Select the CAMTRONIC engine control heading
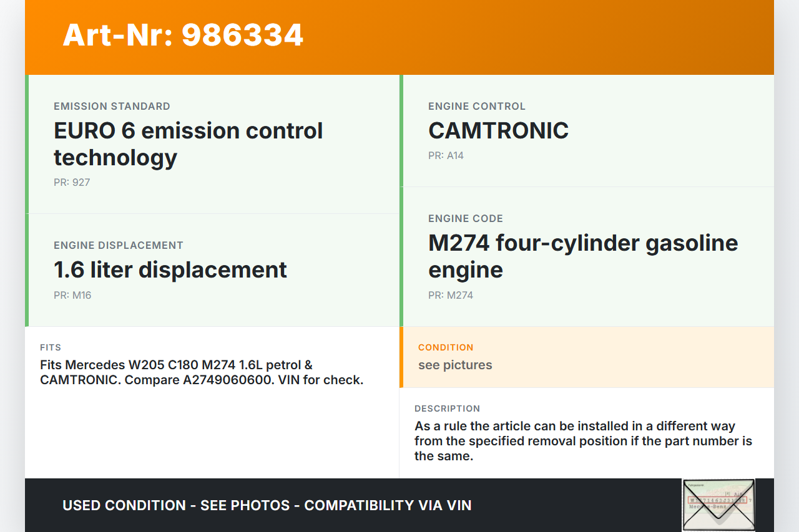 coord(498,131)
